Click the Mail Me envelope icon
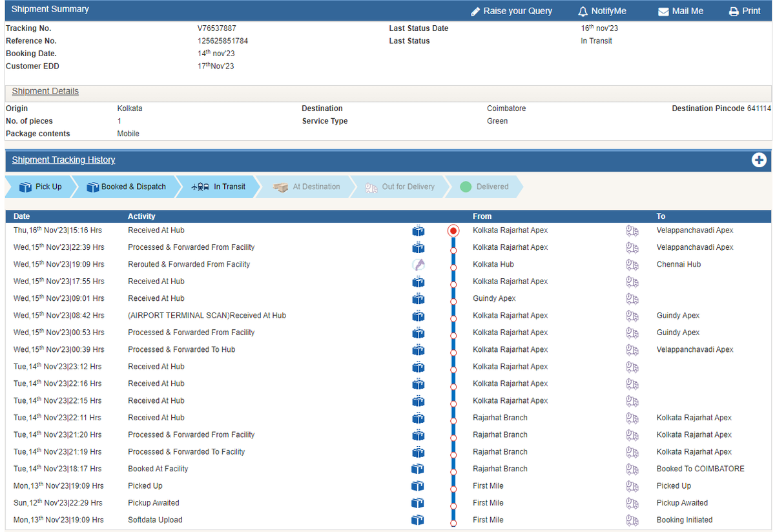Image resolution: width=775 pixels, height=532 pixels. [663, 12]
